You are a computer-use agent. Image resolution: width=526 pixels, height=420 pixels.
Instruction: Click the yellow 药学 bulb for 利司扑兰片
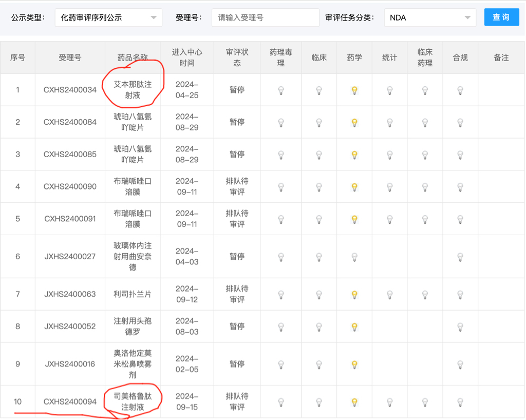[x=354, y=295]
